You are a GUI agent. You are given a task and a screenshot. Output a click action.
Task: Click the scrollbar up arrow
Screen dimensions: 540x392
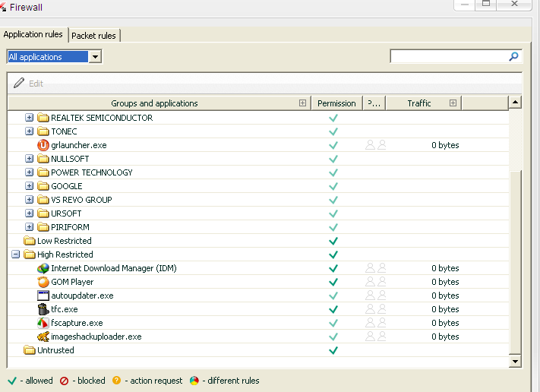coord(515,103)
